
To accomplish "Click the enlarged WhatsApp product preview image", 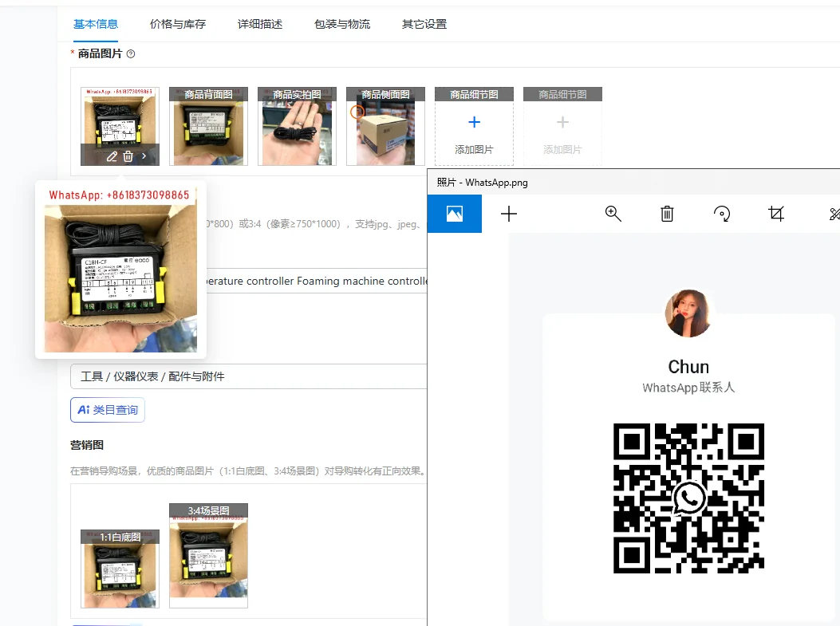I will pos(120,269).
